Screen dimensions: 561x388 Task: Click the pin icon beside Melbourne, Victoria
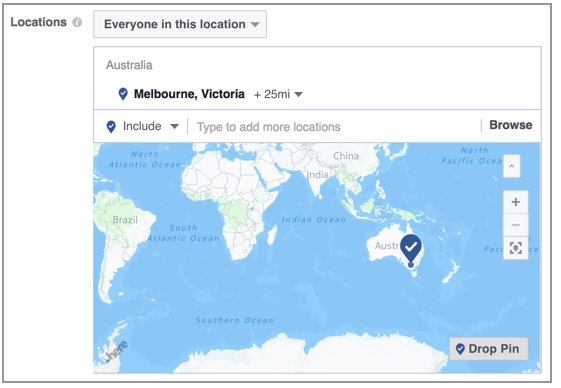click(x=123, y=94)
